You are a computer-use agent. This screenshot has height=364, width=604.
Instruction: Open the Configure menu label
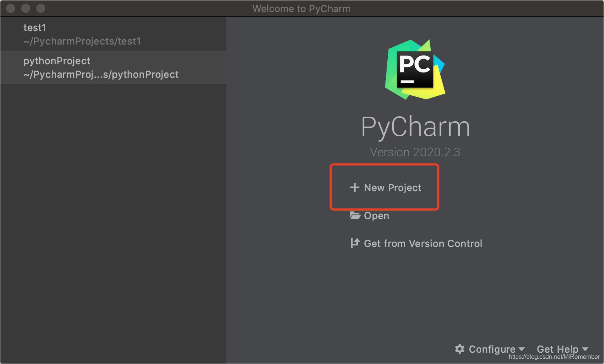coord(492,349)
